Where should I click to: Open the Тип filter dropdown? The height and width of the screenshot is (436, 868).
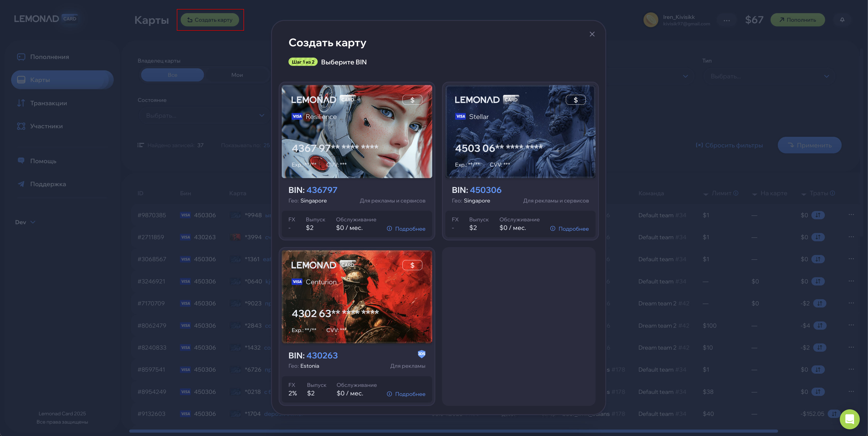[769, 77]
